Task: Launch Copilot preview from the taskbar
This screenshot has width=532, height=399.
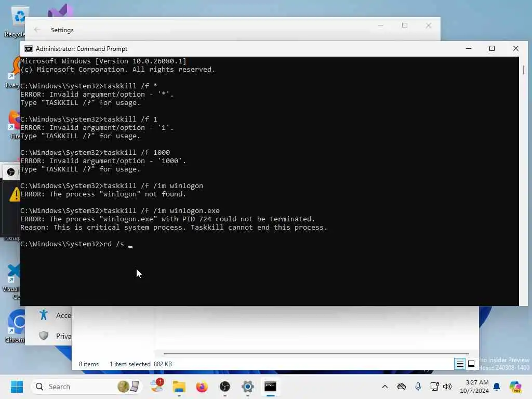Action: pyautogui.click(x=515, y=387)
